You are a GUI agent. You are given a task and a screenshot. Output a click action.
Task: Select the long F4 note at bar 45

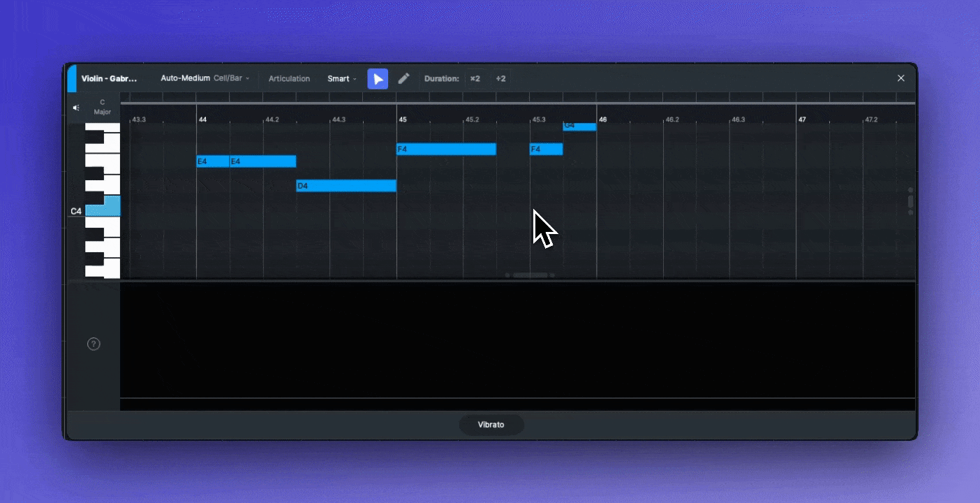[x=446, y=149]
